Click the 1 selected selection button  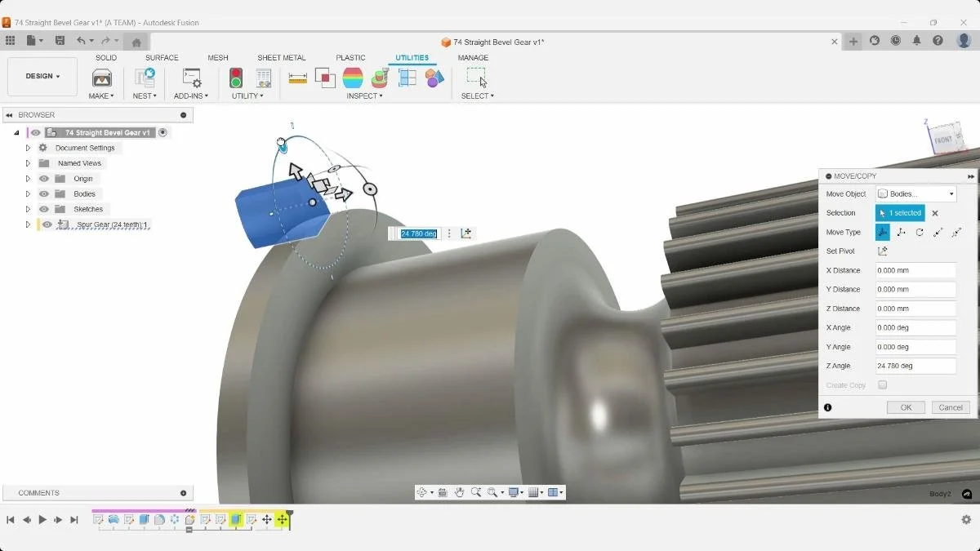tap(900, 213)
